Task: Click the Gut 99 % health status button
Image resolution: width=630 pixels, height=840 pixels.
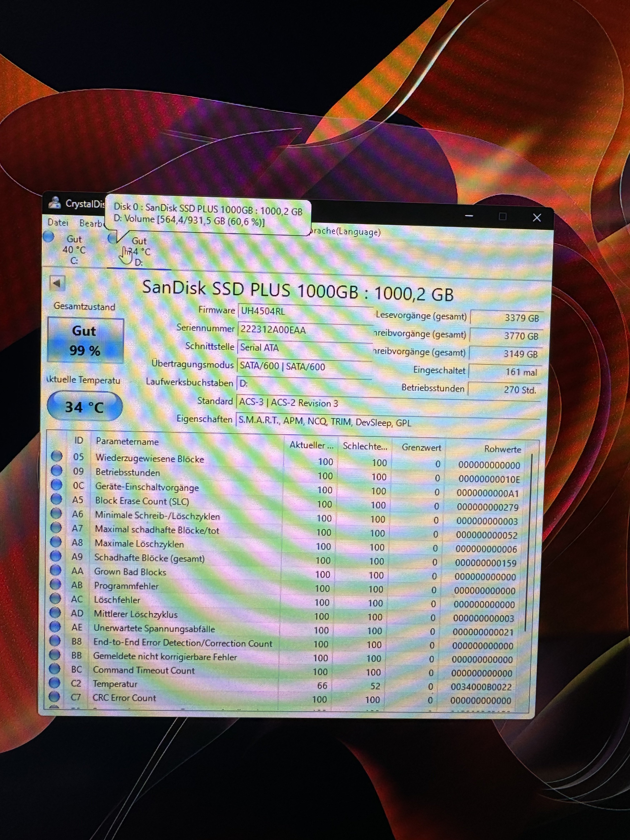Action: point(85,341)
